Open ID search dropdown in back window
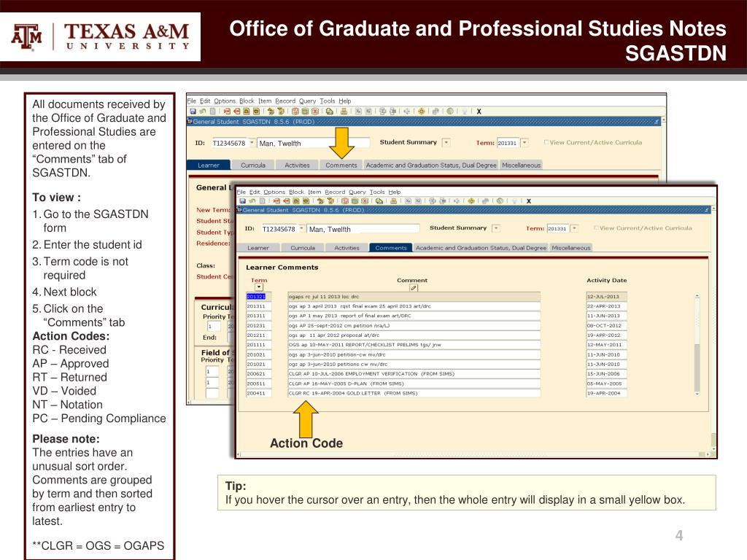Screen dimensions: 747x560 tap(252, 143)
